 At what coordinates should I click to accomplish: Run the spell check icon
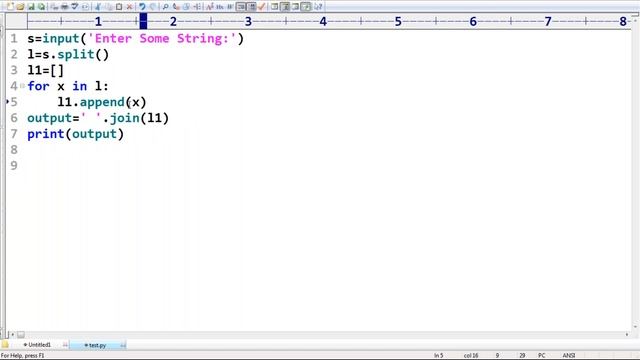pyautogui.click(x=75, y=7)
